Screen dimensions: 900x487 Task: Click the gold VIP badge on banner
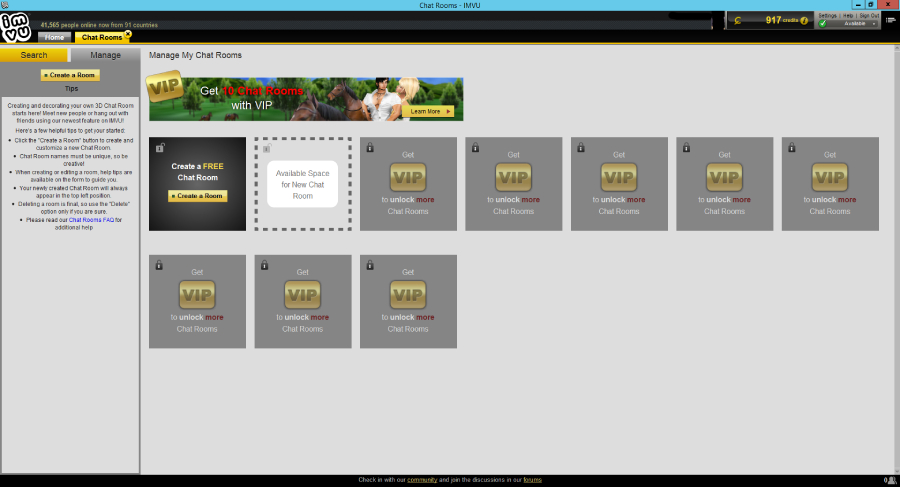[x=165, y=87]
